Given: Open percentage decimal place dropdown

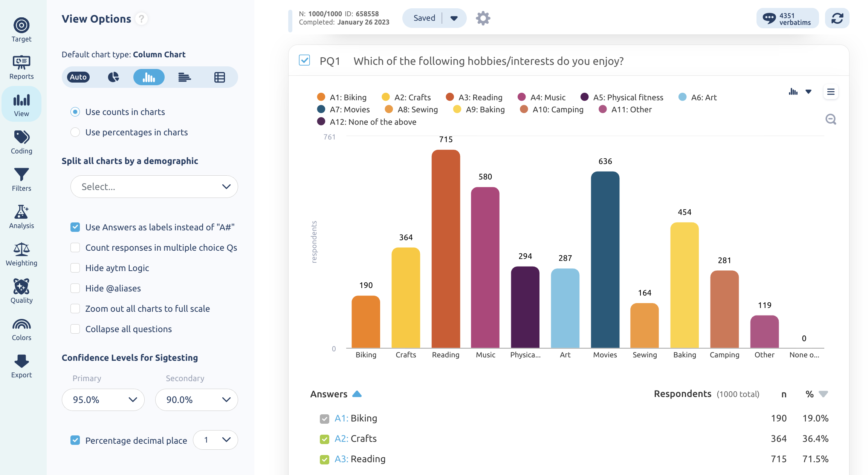Looking at the screenshot, I should (215, 440).
